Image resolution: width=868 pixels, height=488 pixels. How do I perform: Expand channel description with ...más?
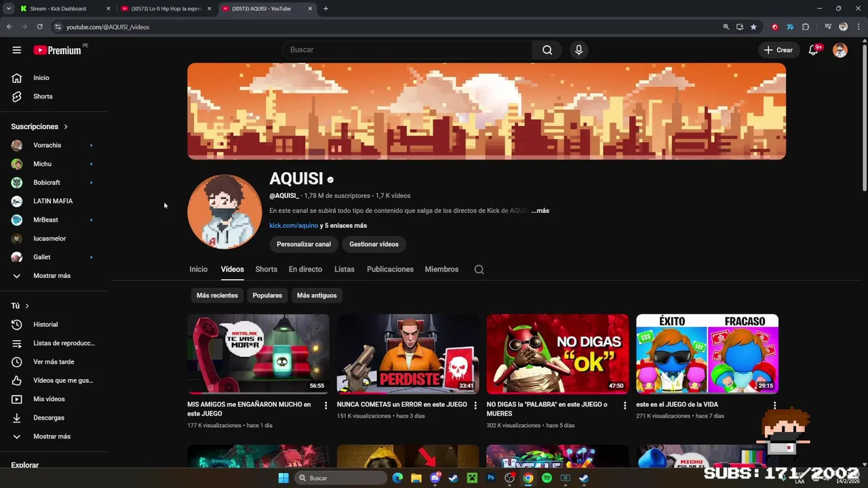tap(540, 211)
